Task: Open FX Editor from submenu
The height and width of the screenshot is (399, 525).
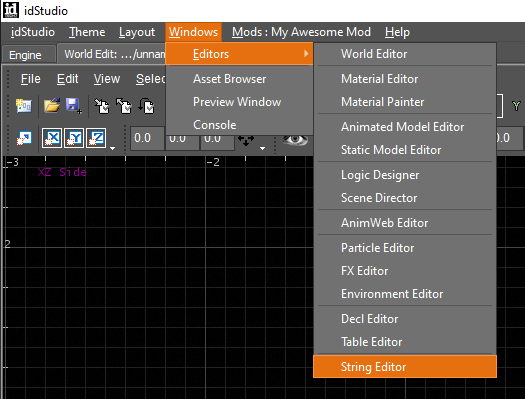Action: coord(405,271)
